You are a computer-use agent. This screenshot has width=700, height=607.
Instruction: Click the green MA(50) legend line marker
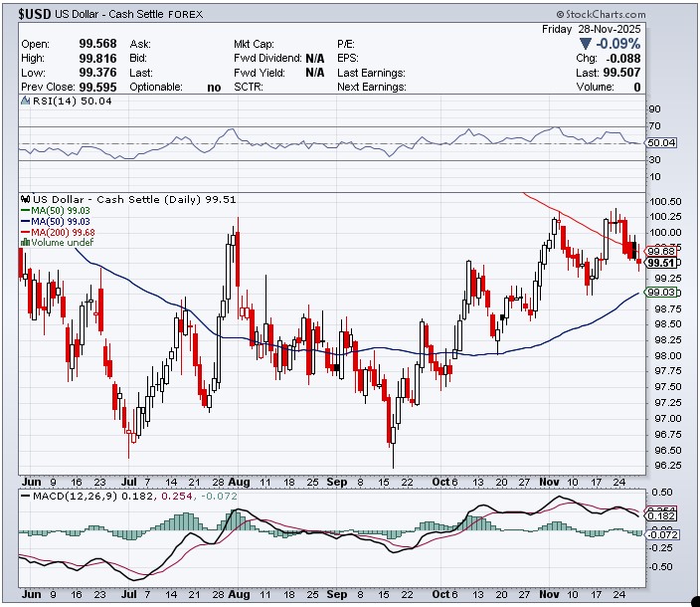24,210
